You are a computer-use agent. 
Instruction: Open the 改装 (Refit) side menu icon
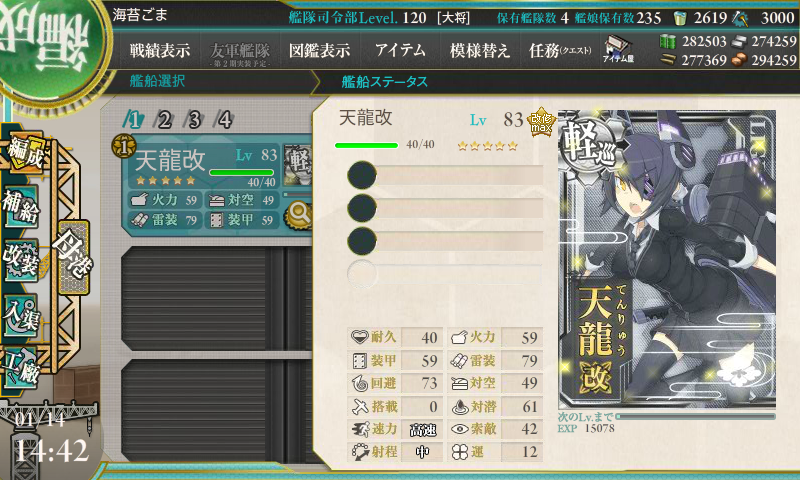click(21, 261)
